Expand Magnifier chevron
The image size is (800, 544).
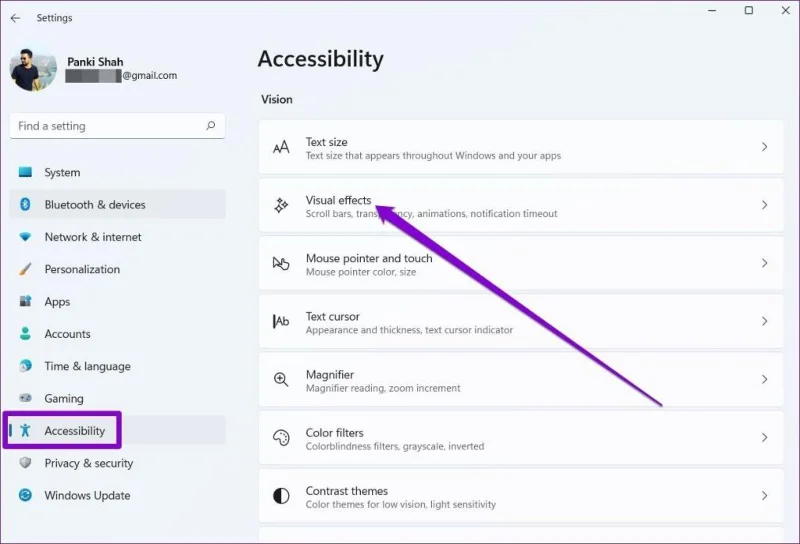[764, 379]
